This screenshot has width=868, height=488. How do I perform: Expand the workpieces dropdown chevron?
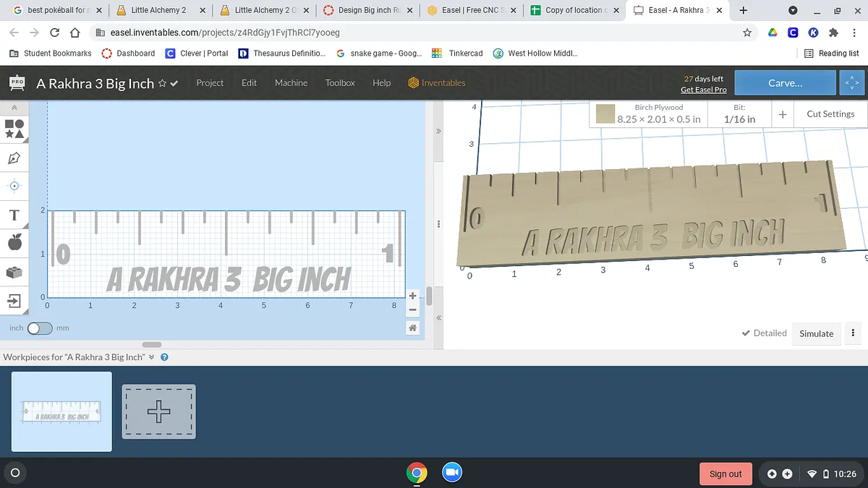click(152, 357)
